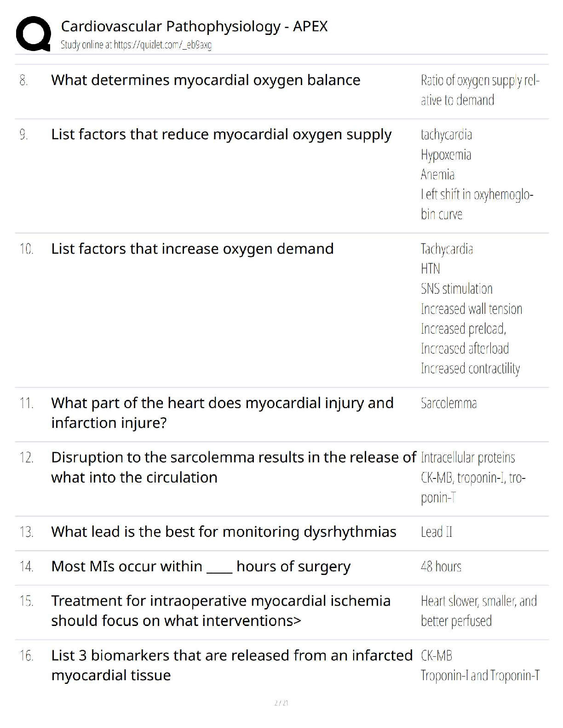Click the page number indicator at bottom

(x=281, y=703)
